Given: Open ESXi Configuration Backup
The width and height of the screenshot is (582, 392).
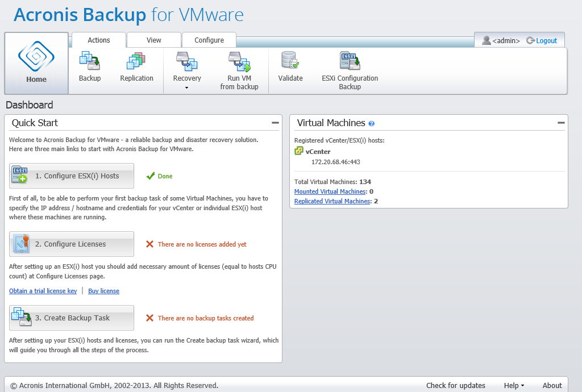Looking at the screenshot, I should (350, 61).
